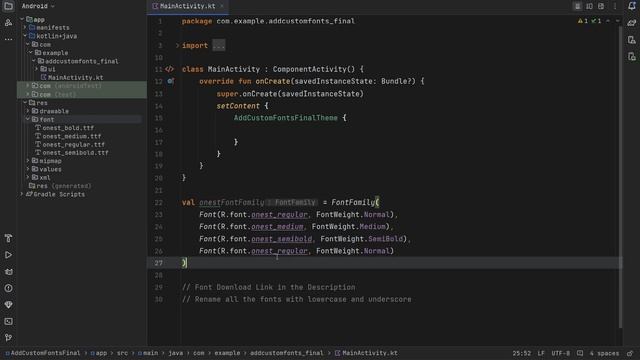This screenshot has height=360, width=640.
Task: Click the editor vertical scrollbar
Action: tap(621, 178)
